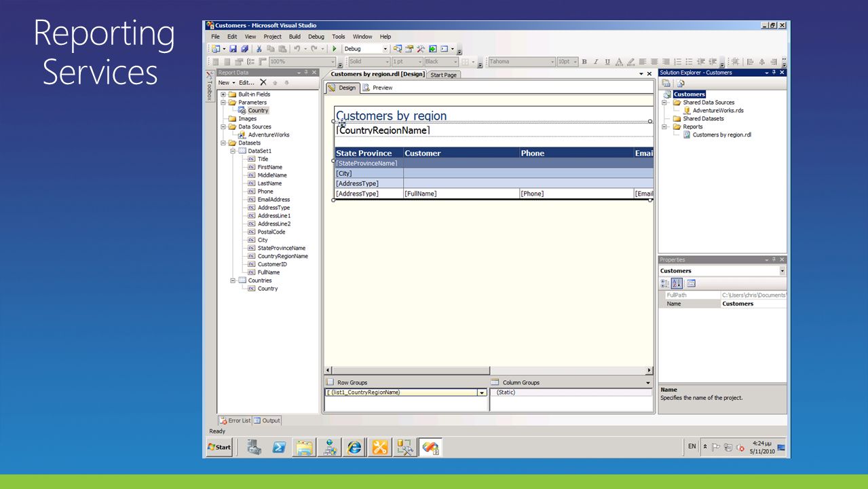Open the File menu
This screenshot has width=868, height=489.
tap(215, 37)
